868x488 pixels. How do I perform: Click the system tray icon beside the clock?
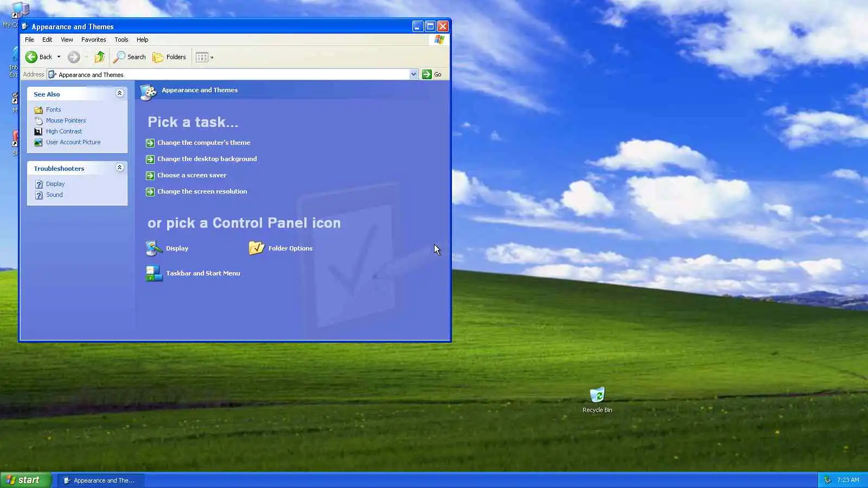(827, 480)
